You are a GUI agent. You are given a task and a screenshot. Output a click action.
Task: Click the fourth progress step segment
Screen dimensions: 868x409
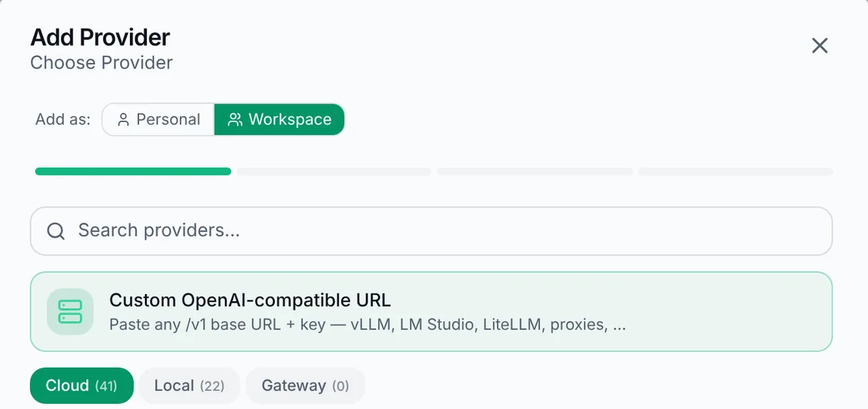(735, 171)
